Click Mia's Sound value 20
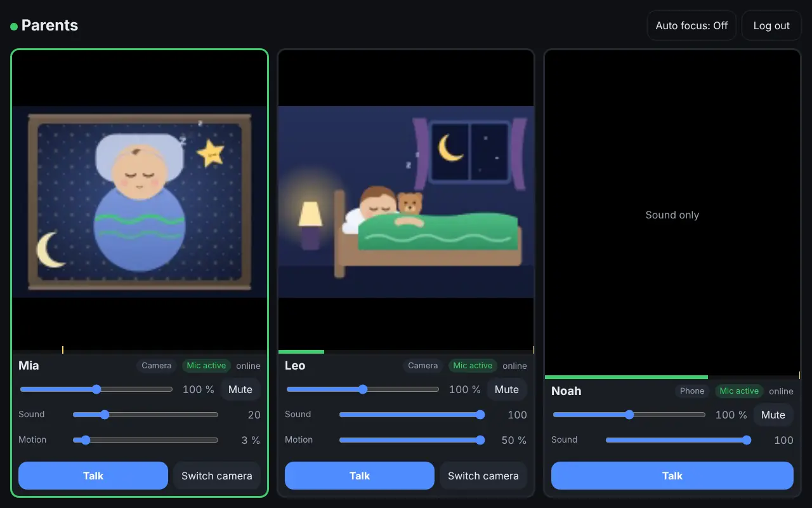Screen dimensions: 812x508 click(254, 415)
